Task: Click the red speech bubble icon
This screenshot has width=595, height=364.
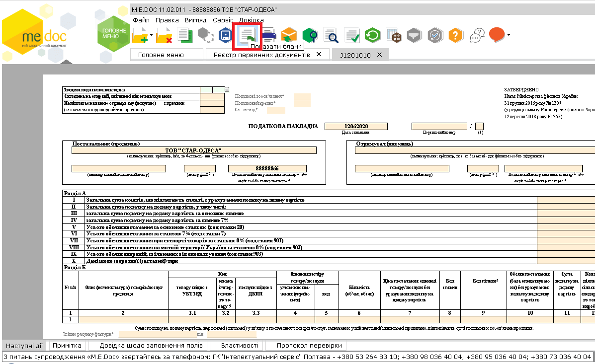Action: tap(497, 35)
